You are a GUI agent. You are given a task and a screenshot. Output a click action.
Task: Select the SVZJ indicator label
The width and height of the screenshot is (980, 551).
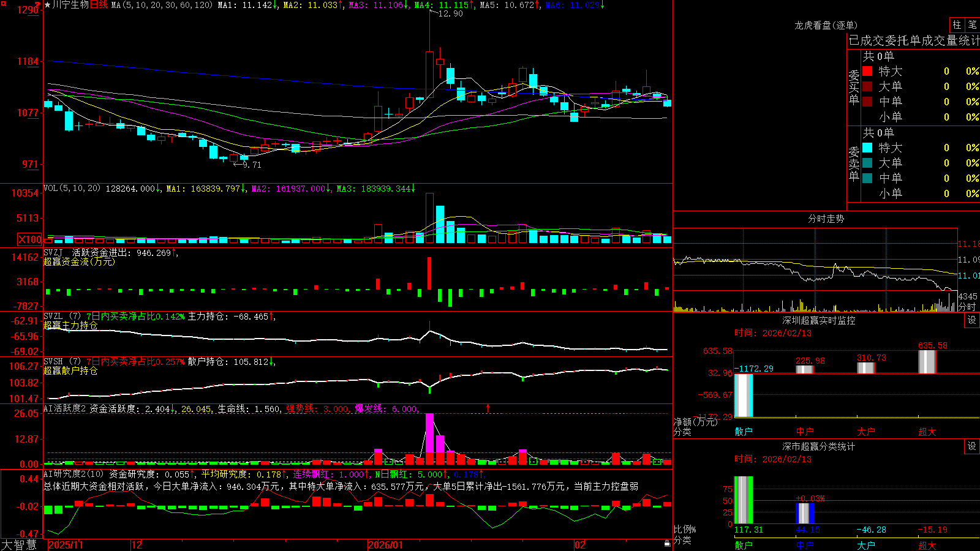[53, 252]
